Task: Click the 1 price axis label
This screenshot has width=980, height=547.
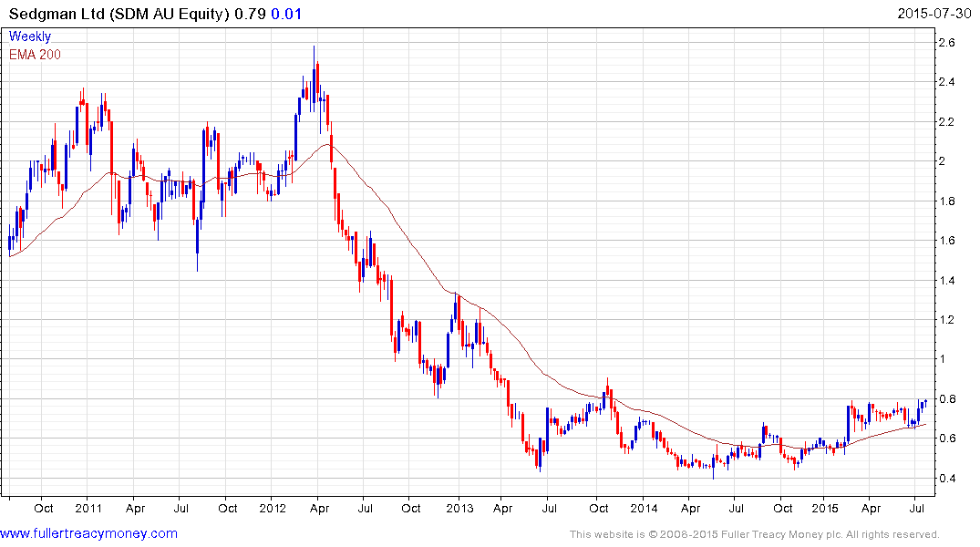Action: point(942,359)
